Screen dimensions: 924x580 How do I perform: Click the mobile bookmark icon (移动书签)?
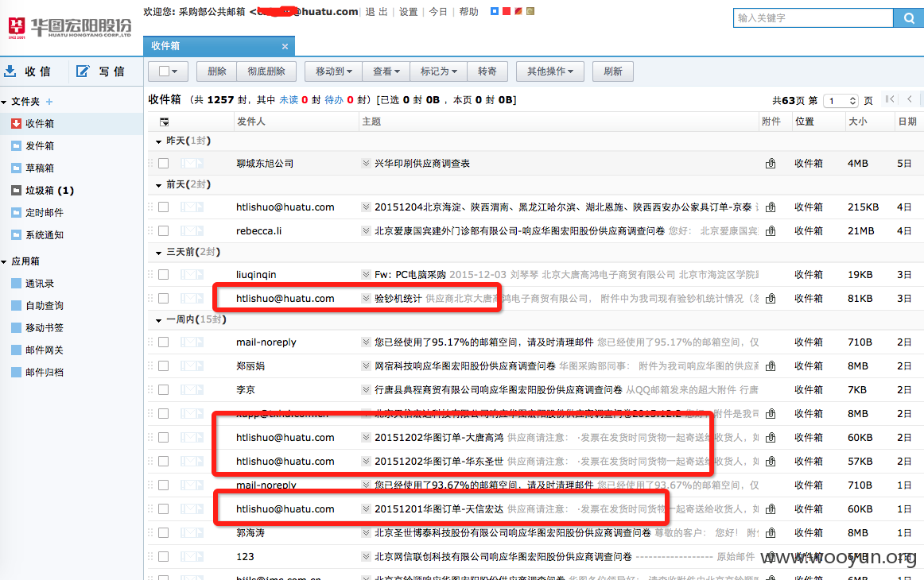tap(17, 328)
